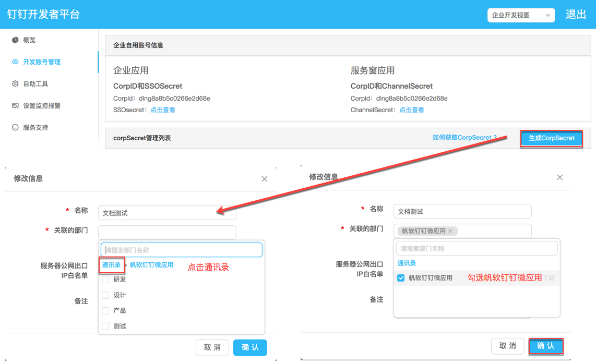Image resolution: width=596 pixels, height=364 pixels.
Task: Click 取消 in the left dialog
Action: pos(212,347)
